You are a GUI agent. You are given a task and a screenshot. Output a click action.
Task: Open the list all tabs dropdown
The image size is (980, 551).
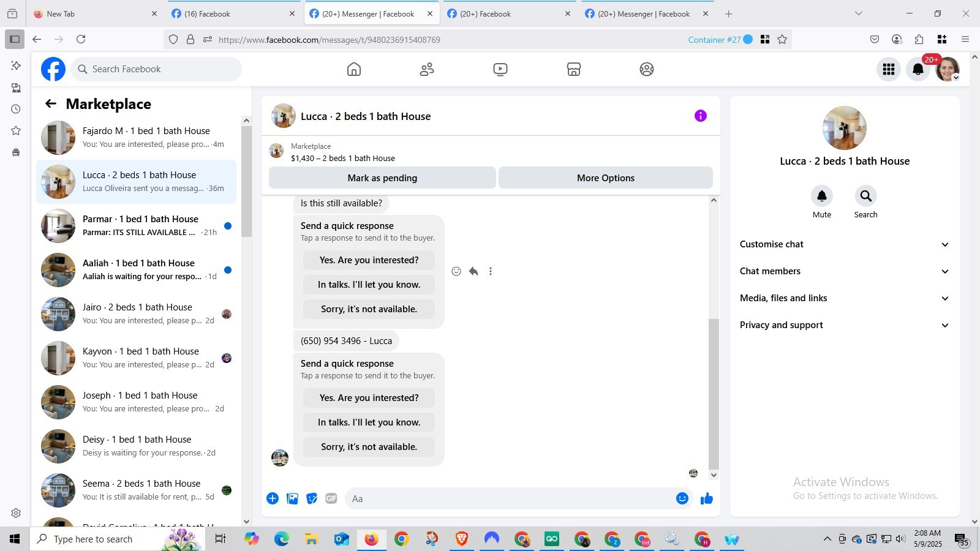pyautogui.click(x=859, y=13)
